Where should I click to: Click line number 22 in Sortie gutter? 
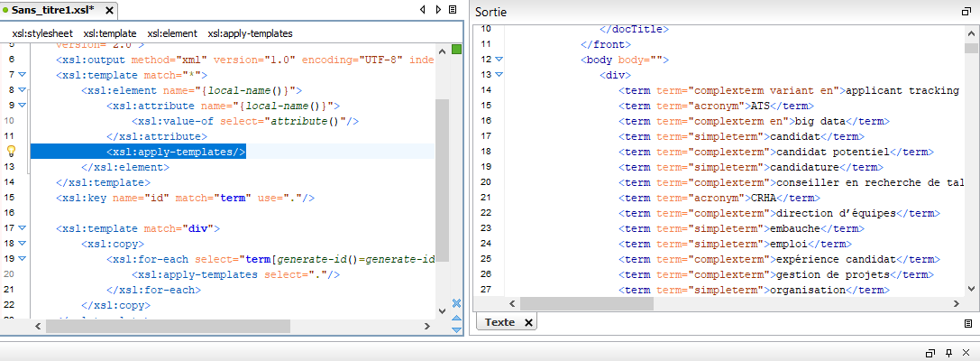tap(486, 213)
